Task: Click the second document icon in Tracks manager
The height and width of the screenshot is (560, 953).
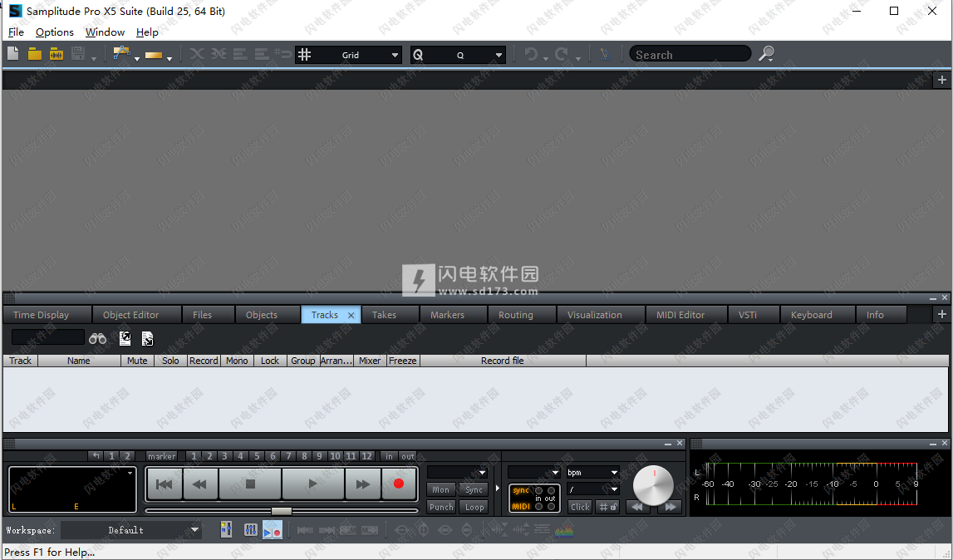Action: [x=147, y=339]
